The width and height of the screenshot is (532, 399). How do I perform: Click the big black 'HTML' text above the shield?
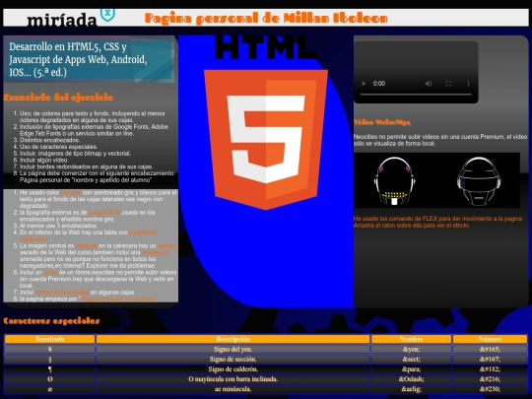coord(265,47)
